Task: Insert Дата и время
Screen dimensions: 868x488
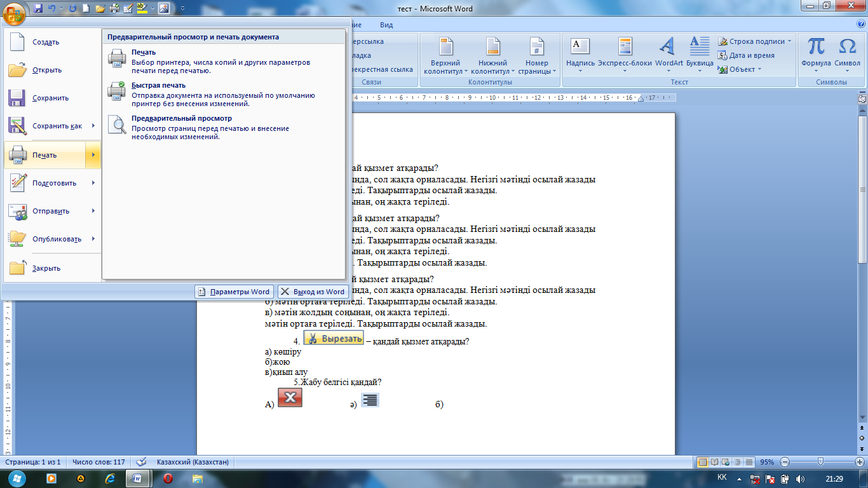Action: click(747, 55)
